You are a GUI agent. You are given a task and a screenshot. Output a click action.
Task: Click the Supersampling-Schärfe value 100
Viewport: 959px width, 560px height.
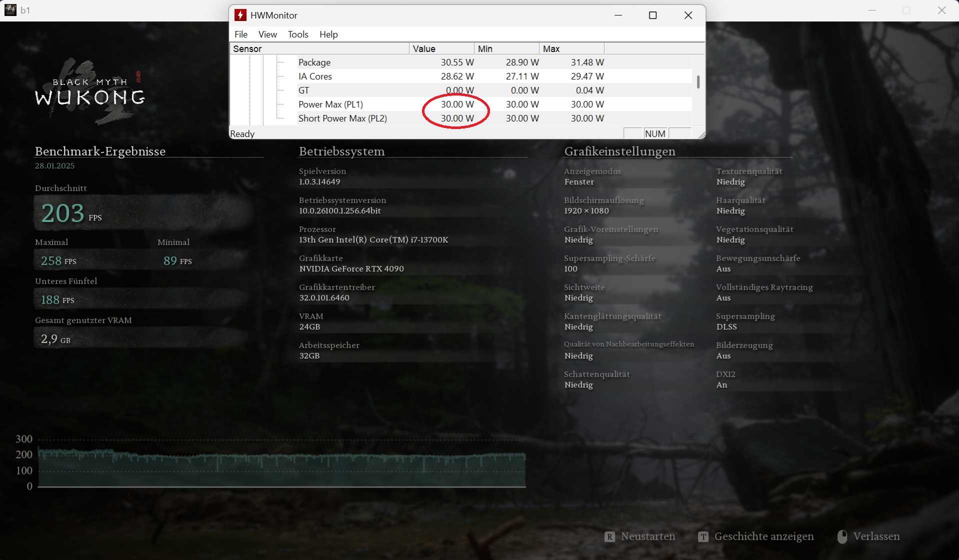click(x=570, y=268)
